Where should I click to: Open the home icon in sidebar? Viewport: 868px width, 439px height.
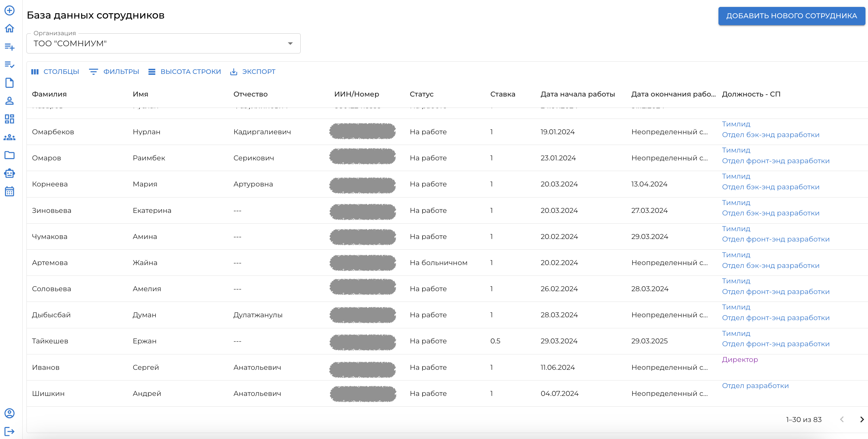coord(9,28)
